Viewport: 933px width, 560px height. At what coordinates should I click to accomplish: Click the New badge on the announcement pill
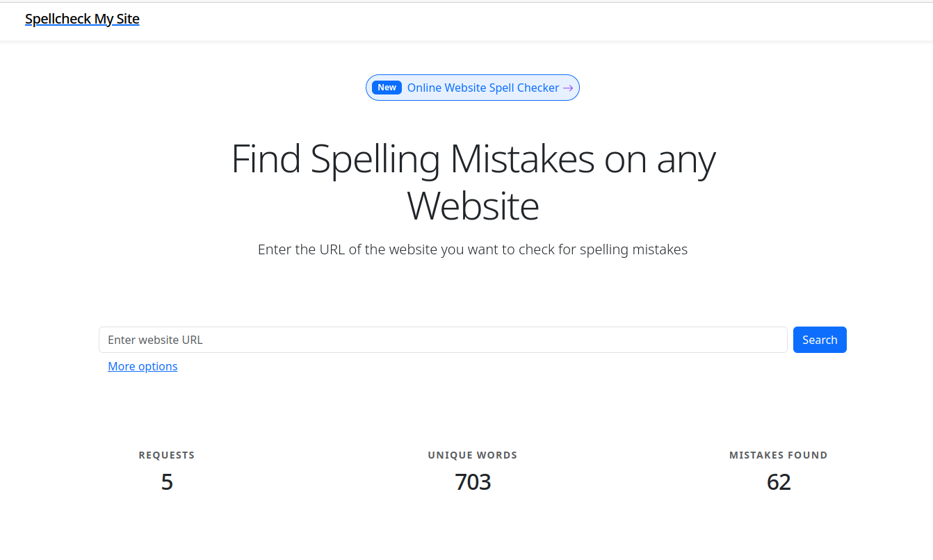click(387, 87)
